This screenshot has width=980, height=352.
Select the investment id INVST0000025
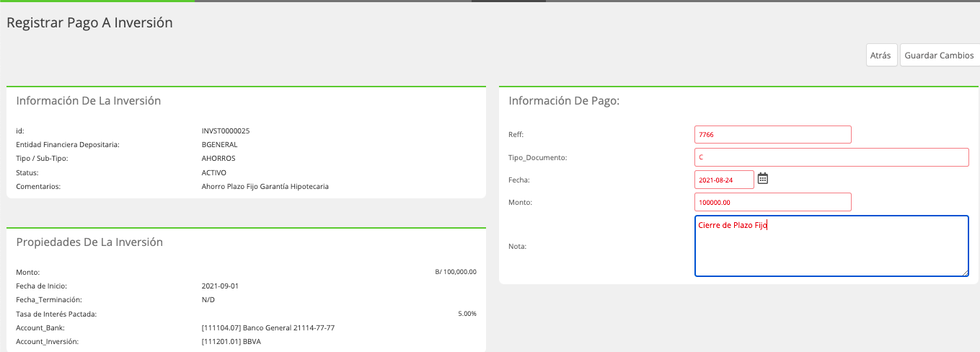point(226,131)
